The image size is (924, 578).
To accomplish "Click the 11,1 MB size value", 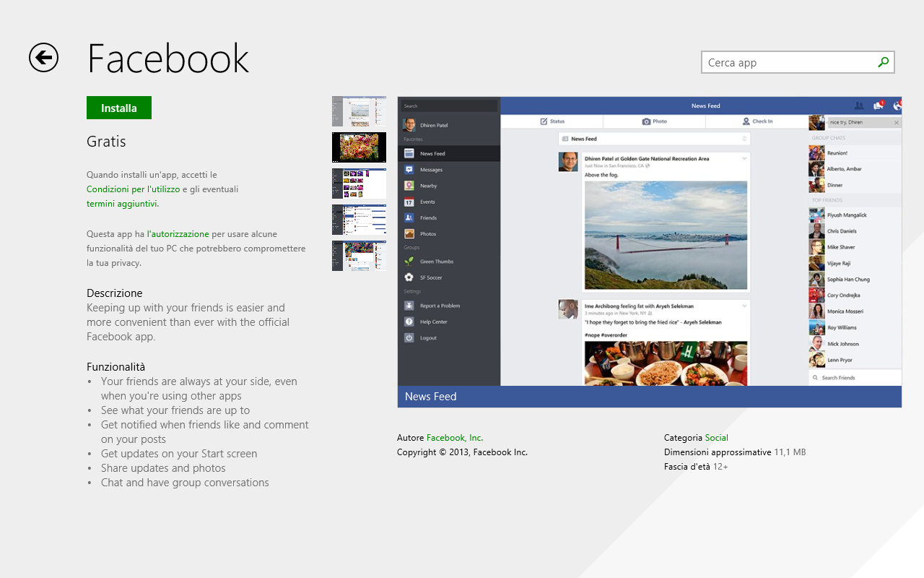I will tap(790, 452).
